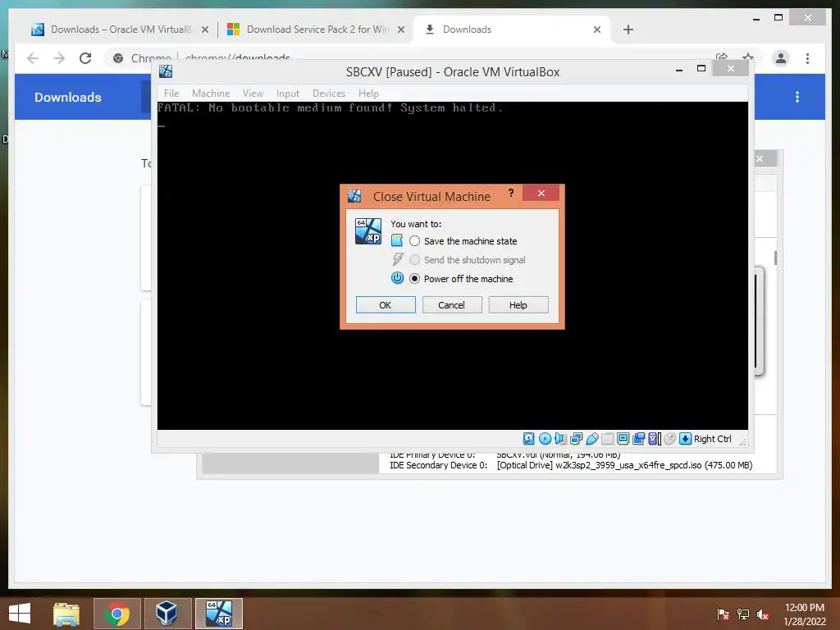Viewport: 840px width, 630px height.
Task: Click the IDE Secondary Device 0 label
Action: (x=439, y=465)
